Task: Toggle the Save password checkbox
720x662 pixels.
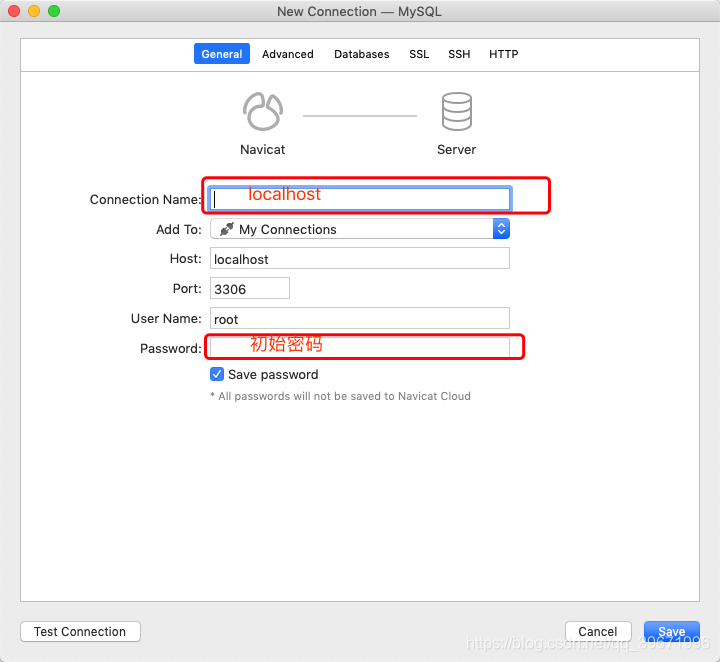Action: click(x=217, y=374)
